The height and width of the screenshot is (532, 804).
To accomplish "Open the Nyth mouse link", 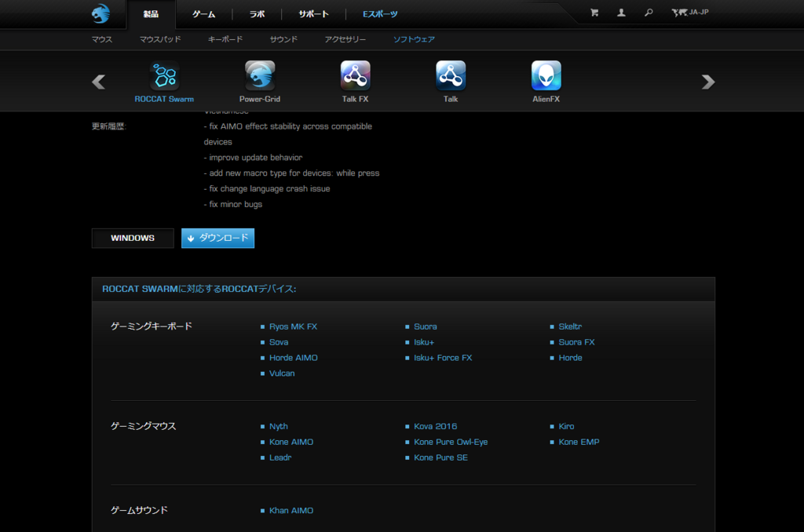I will [x=279, y=426].
